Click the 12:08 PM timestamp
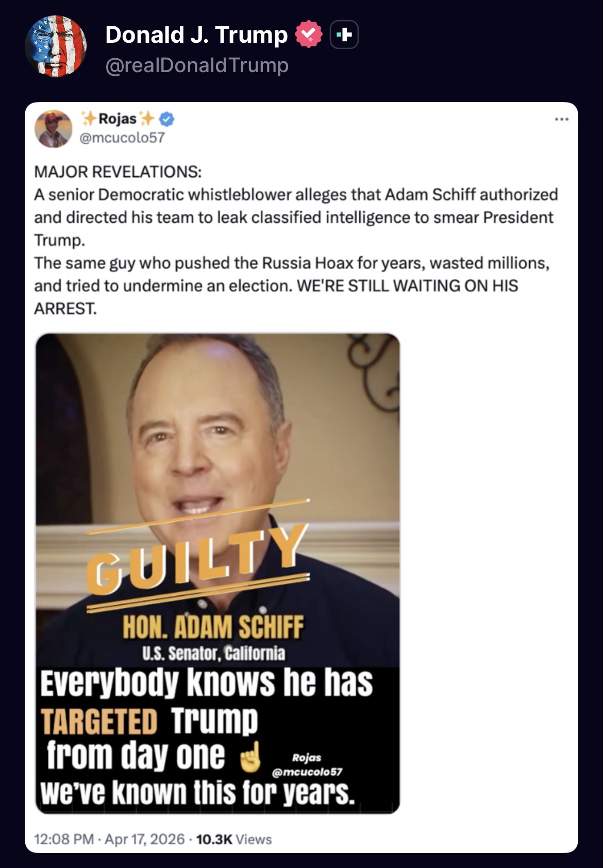Screen dimensions: 603x868 64,839
